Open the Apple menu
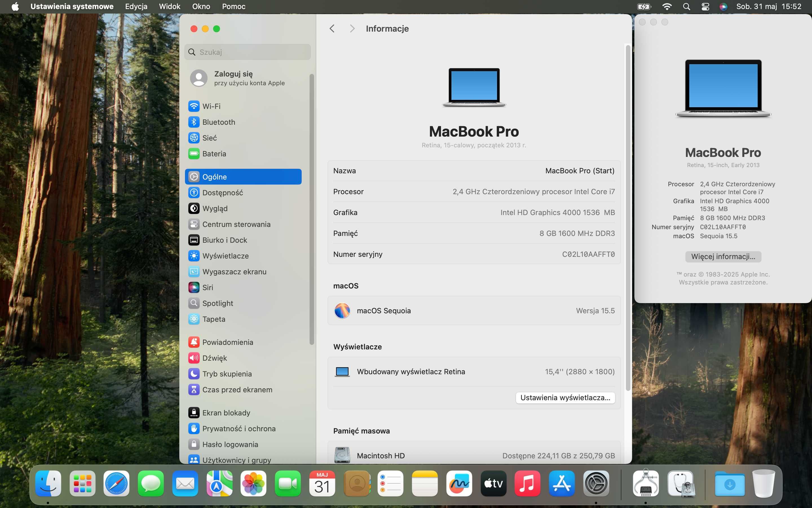The image size is (812, 508). point(15,6)
